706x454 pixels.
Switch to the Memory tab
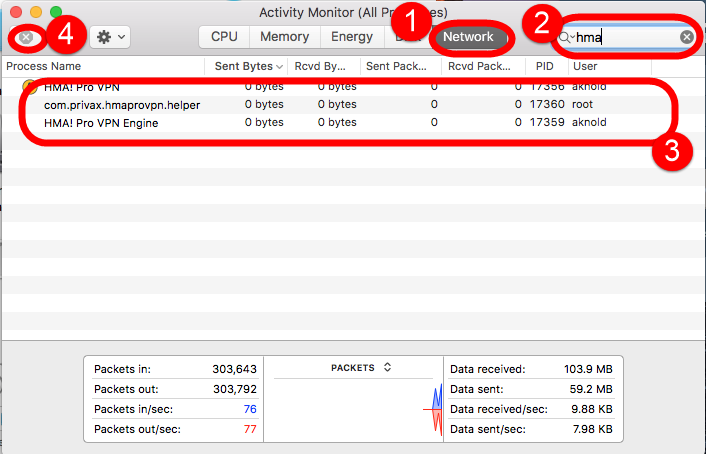tap(284, 37)
